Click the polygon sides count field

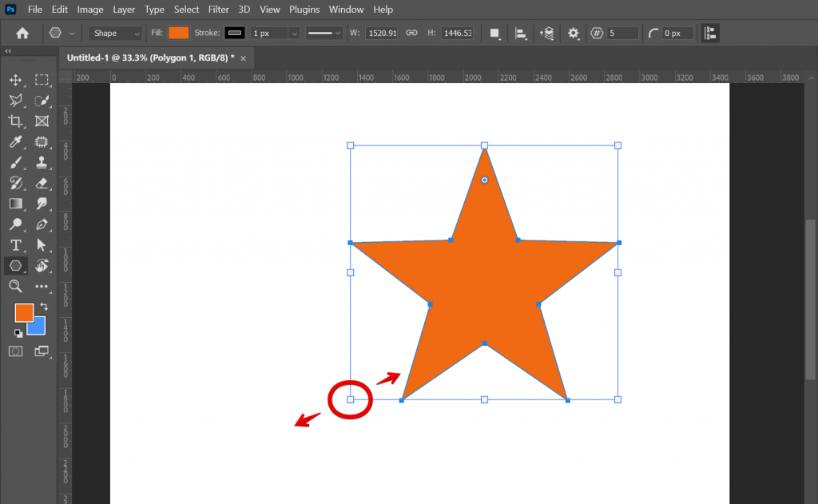[621, 33]
